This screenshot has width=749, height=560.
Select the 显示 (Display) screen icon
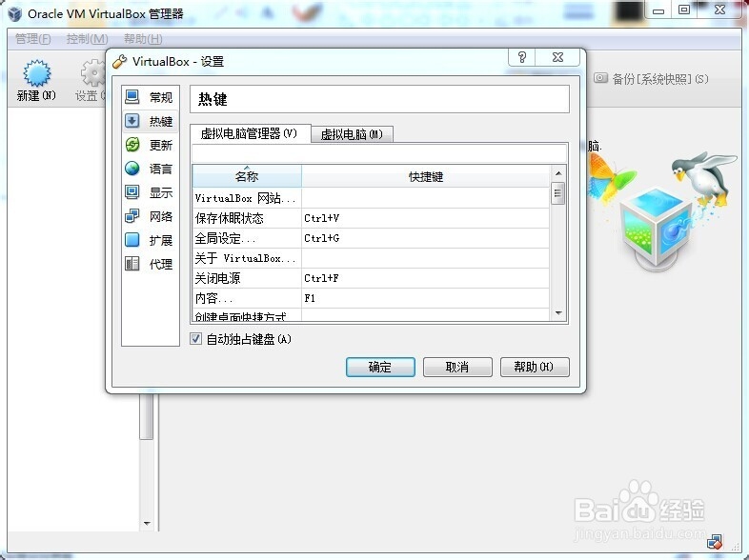click(x=132, y=192)
